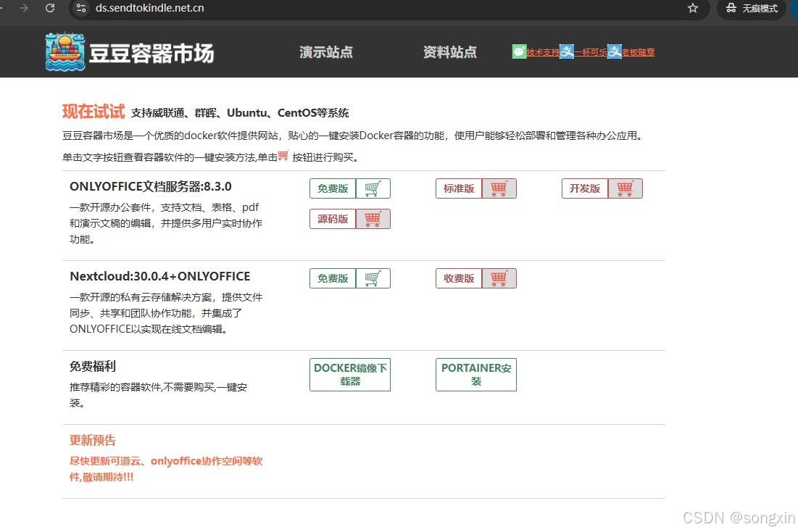Screen dimensions: 798x532
Task: Click the red cart icon next to 源码版
Action: click(373, 219)
